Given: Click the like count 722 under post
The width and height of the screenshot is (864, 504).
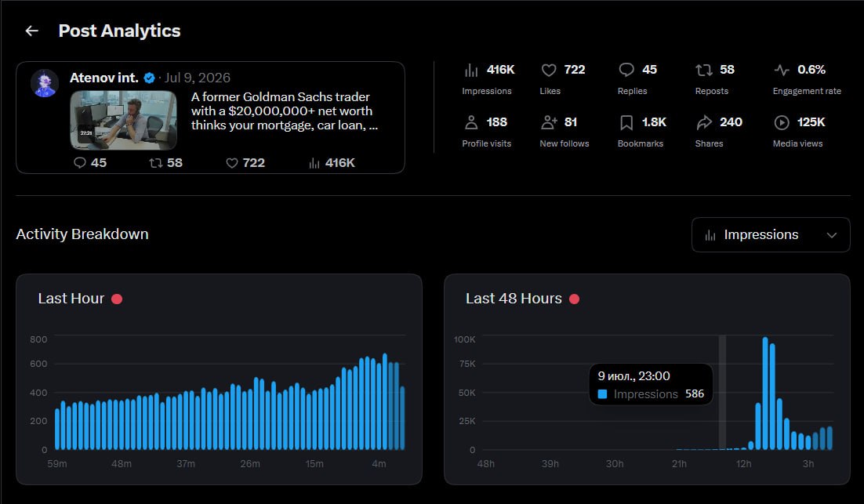Looking at the screenshot, I should point(245,162).
